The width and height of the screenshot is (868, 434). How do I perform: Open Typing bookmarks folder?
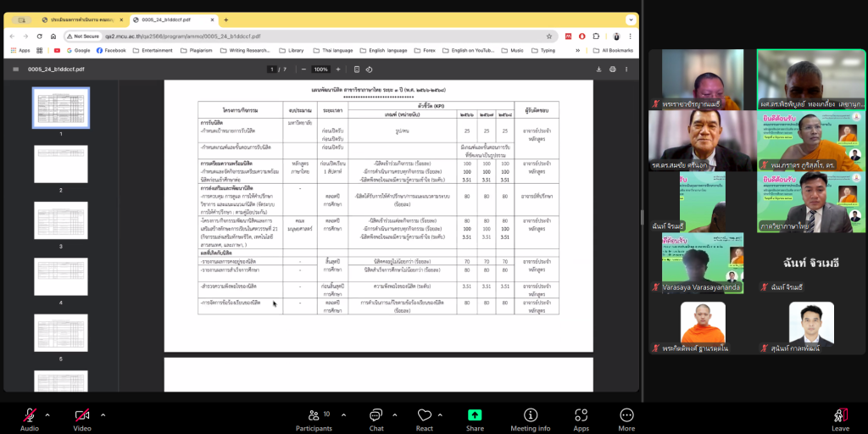[542, 50]
